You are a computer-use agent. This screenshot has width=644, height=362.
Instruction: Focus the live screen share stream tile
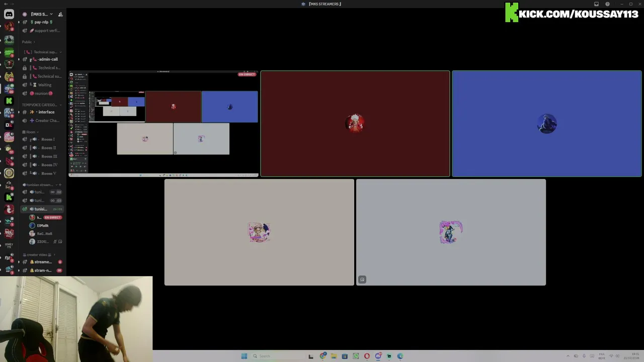coord(164,124)
